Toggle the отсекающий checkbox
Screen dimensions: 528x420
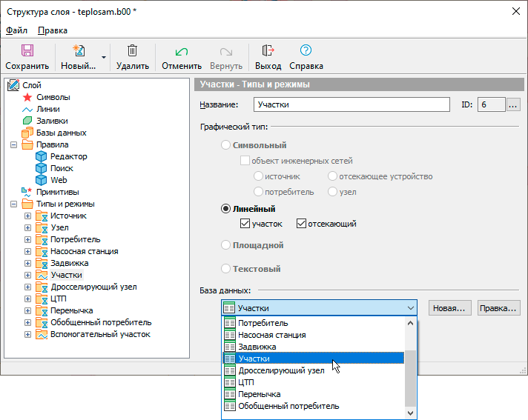click(x=301, y=224)
